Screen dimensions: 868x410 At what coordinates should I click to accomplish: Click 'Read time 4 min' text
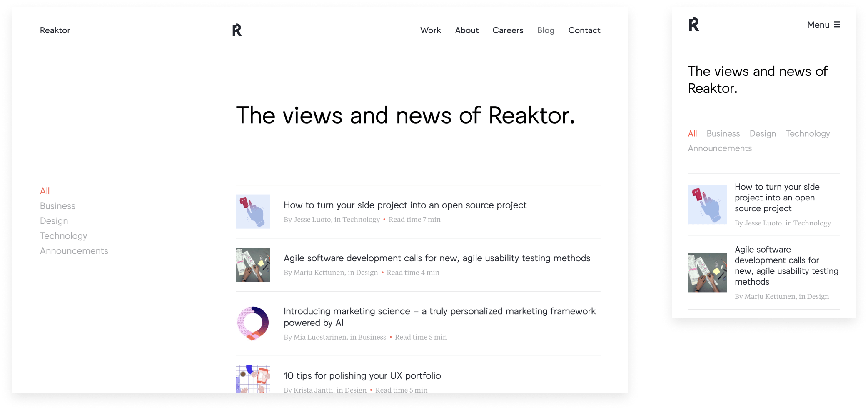click(413, 272)
